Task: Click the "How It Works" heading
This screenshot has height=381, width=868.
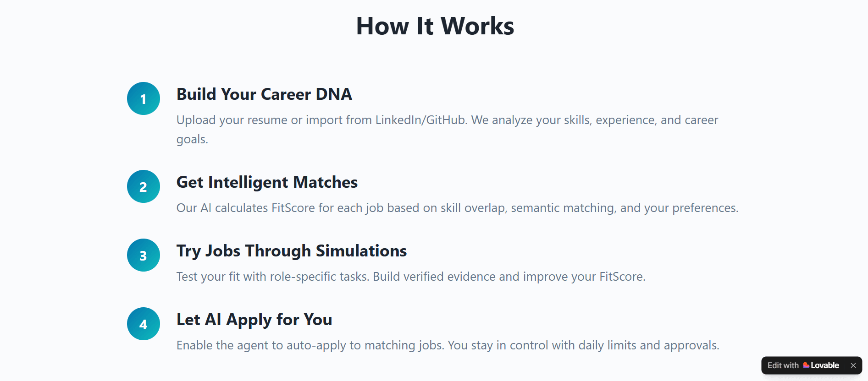Action: click(x=435, y=26)
